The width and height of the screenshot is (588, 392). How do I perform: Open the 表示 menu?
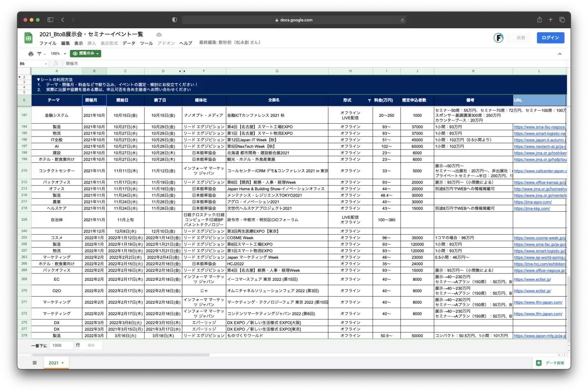[78, 43]
